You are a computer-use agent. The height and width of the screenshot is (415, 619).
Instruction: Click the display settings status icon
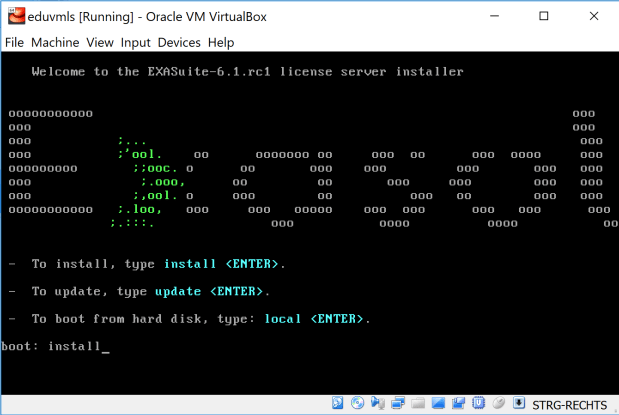[x=438, y=404]
